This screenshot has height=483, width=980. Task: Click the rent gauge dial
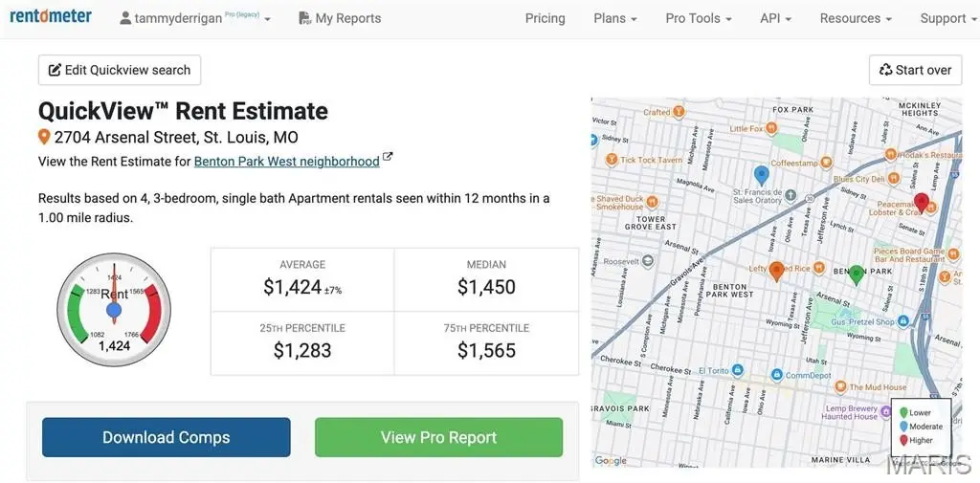(114, 308)
